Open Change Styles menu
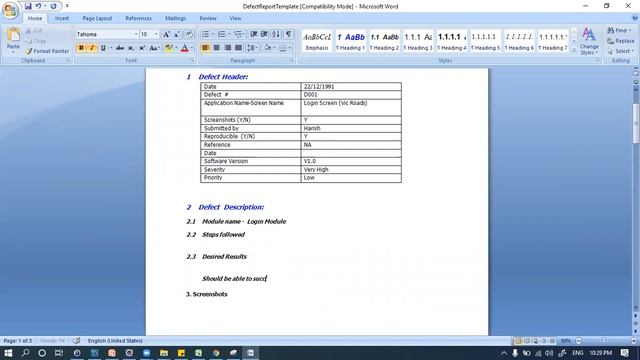The height and width of the screenshot is (360, 640). (589, 42)
